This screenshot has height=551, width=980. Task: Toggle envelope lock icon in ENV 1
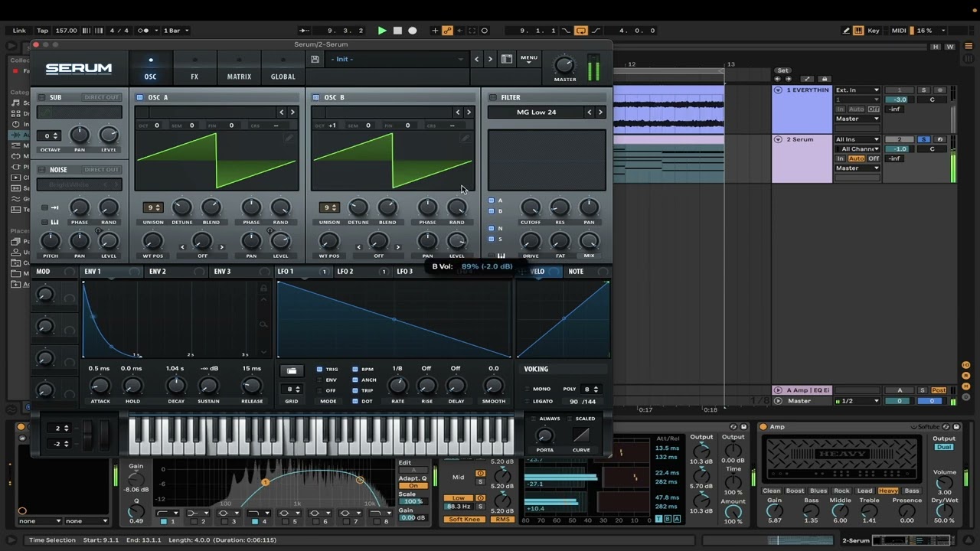pyautogui.click(x=263, y=289)
